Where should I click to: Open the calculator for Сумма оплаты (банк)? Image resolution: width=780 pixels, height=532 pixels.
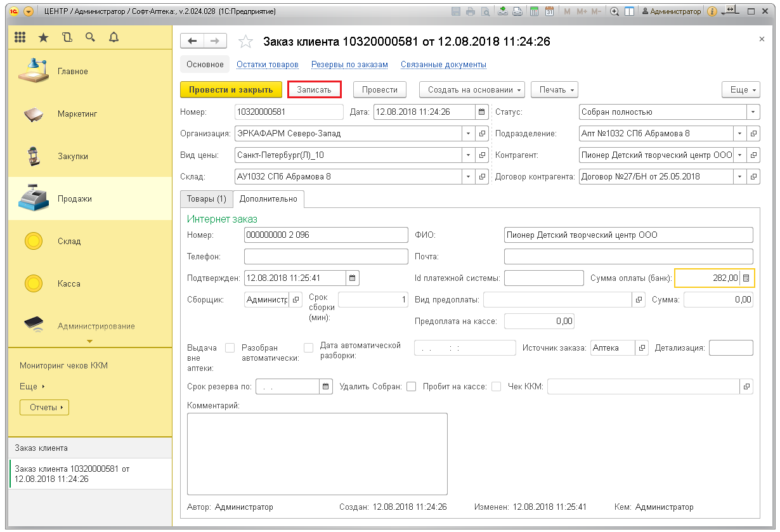[x=746, y=278]
